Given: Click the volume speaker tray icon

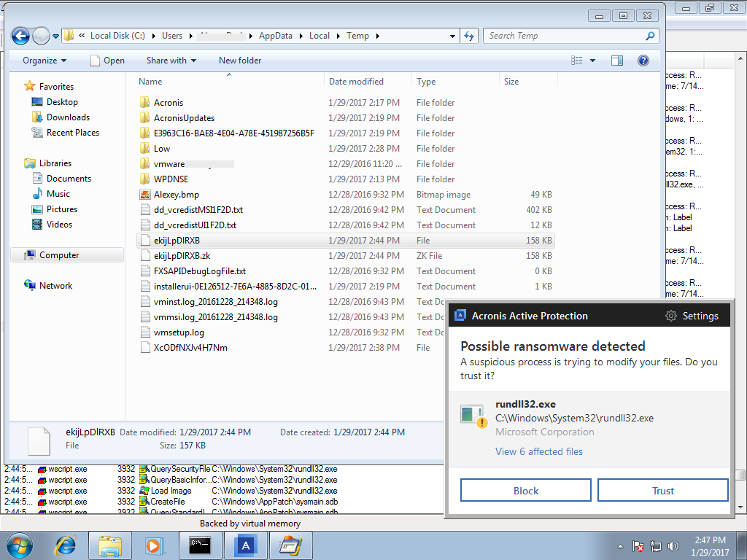Looking at the screenshot, I should (x=673, y=546).
